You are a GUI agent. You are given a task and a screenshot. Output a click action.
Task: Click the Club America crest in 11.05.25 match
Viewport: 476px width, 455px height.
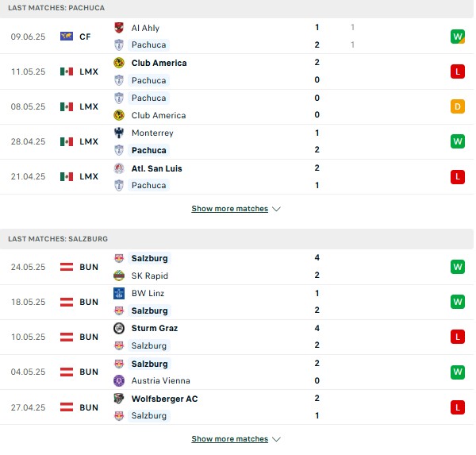tap(119, 63)
